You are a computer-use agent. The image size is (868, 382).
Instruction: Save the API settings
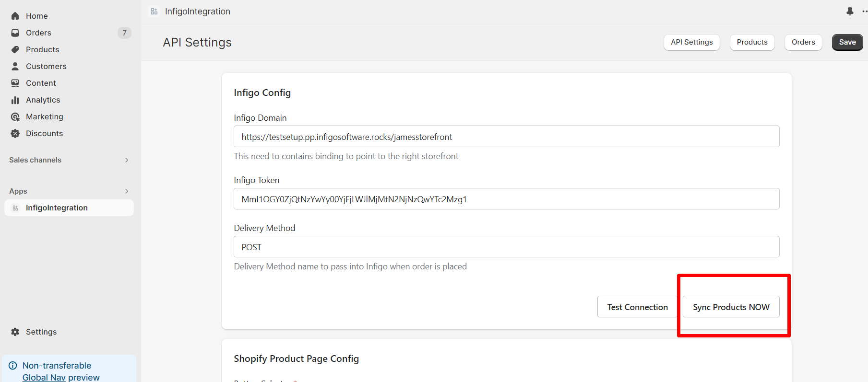[x=847, y=42]
